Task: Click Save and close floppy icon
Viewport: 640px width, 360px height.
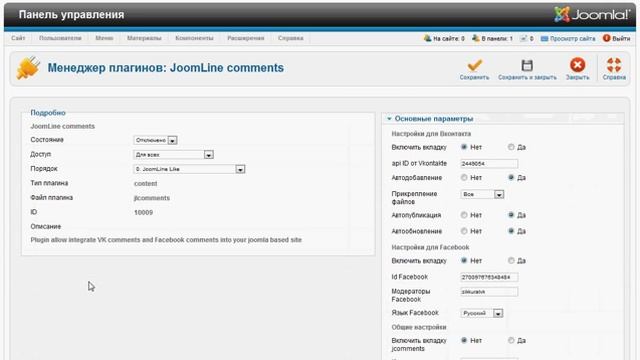Action: coord(527,65)
